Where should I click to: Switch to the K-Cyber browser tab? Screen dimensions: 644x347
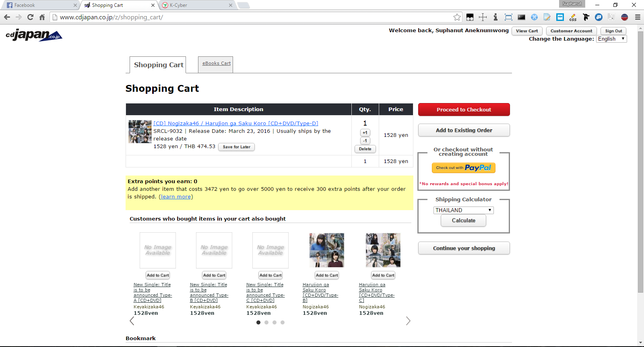point(197,5)
